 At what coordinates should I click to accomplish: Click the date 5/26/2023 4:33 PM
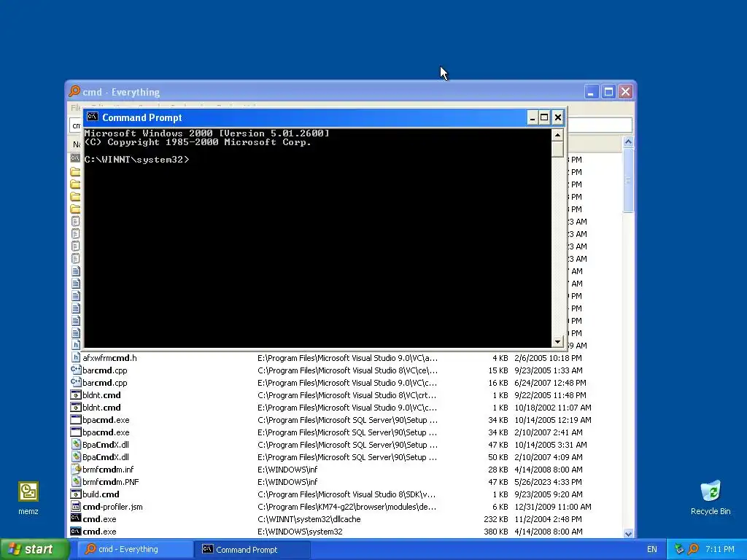(548, 481)
